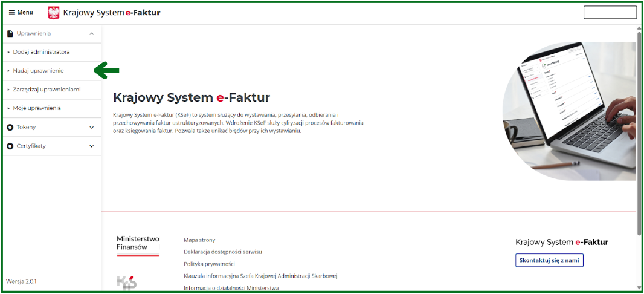Open the Certyfikaty menu label
Image resolution: width=644 pixels, height=294 pixels.
click(31, 146)
